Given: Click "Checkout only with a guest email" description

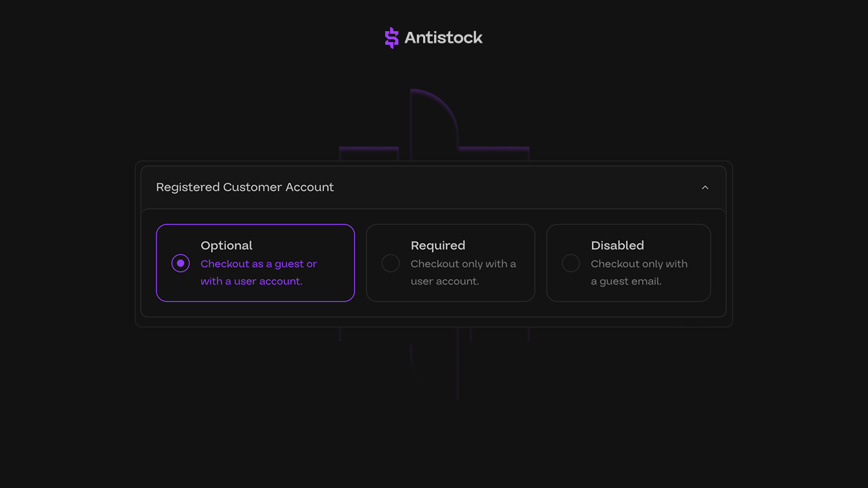Looking at the screenshot, I should pos(639,272).
